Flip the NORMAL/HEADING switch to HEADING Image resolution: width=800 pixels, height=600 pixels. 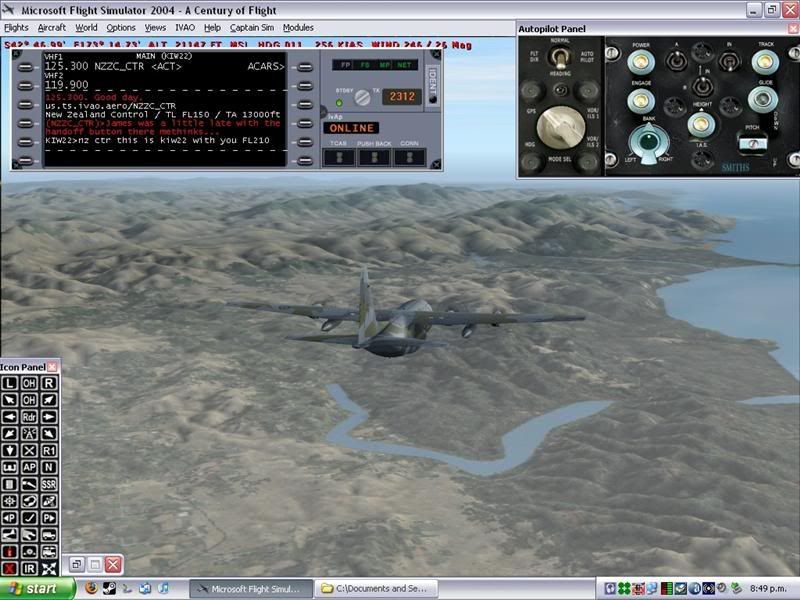pyautogui.click(x=559, y=57)
